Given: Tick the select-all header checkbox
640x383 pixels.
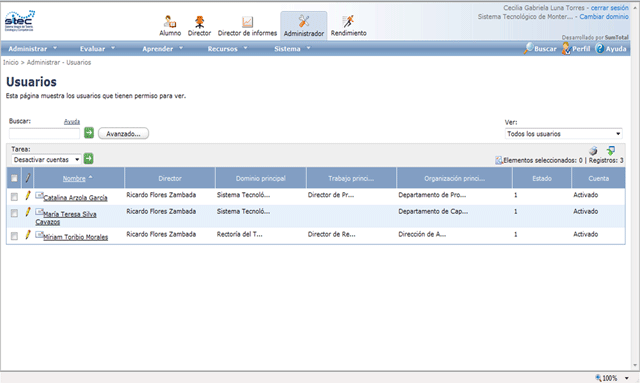Looking at the screenshot, I should pyautogui.click(x=14, y=178).
